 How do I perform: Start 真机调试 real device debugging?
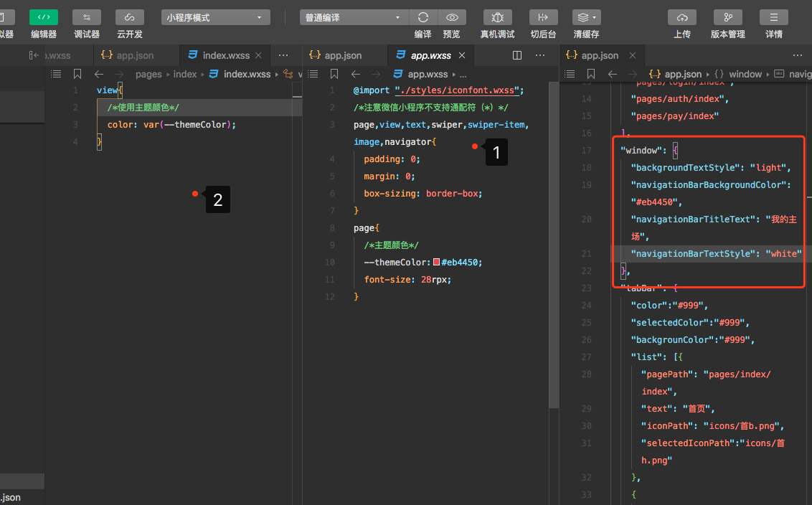click(497, 17)
